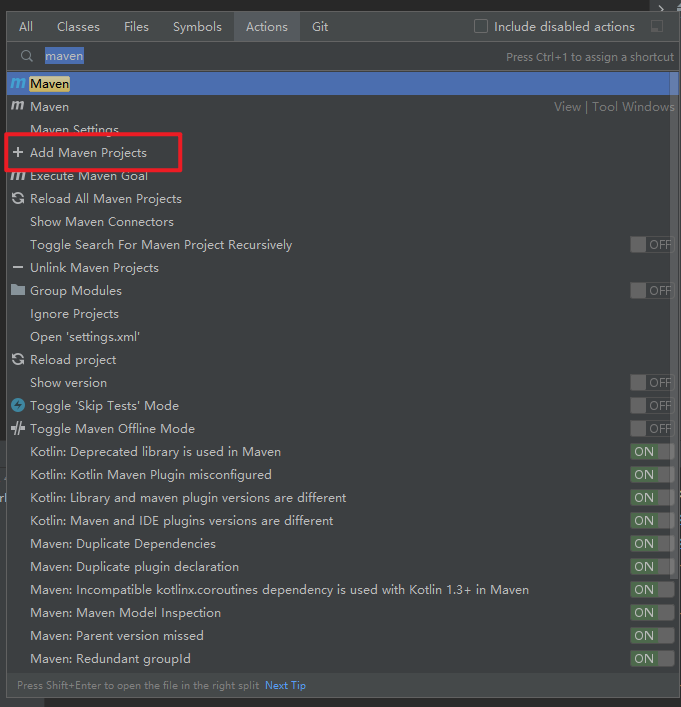Turn off Library and maven plugin versions switch
Viewport: 681px width, 707px height.
651,498
